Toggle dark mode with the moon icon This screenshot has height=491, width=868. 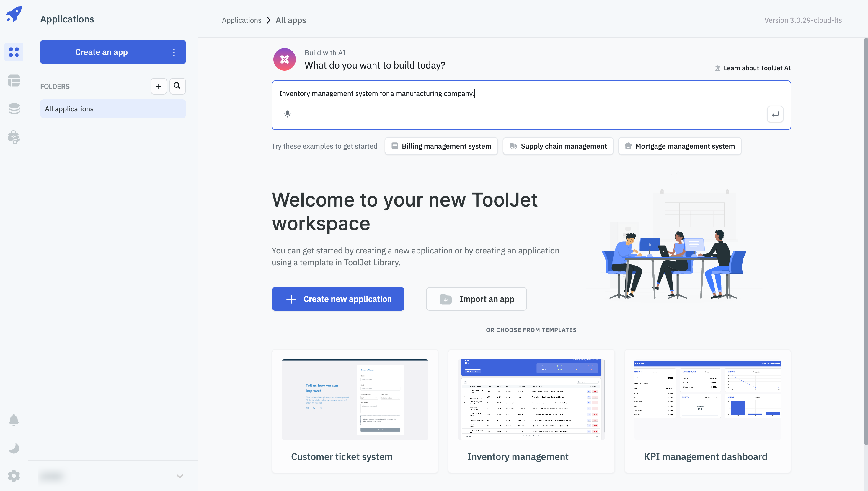(x=14, y=448)
